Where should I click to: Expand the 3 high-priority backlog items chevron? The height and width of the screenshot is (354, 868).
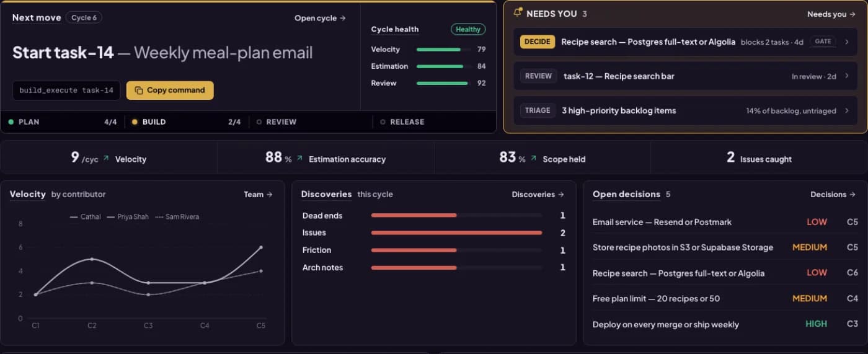click(x=847, y=110)
